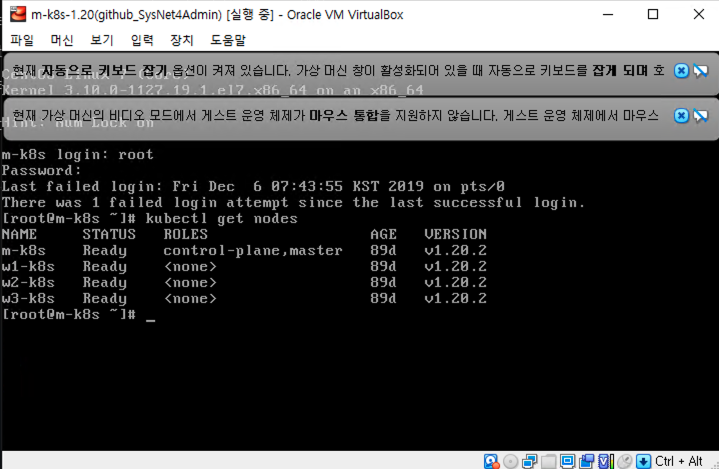
Task: Click the Ctrl + Alt host key label
Action: click(x=679, y=461)
